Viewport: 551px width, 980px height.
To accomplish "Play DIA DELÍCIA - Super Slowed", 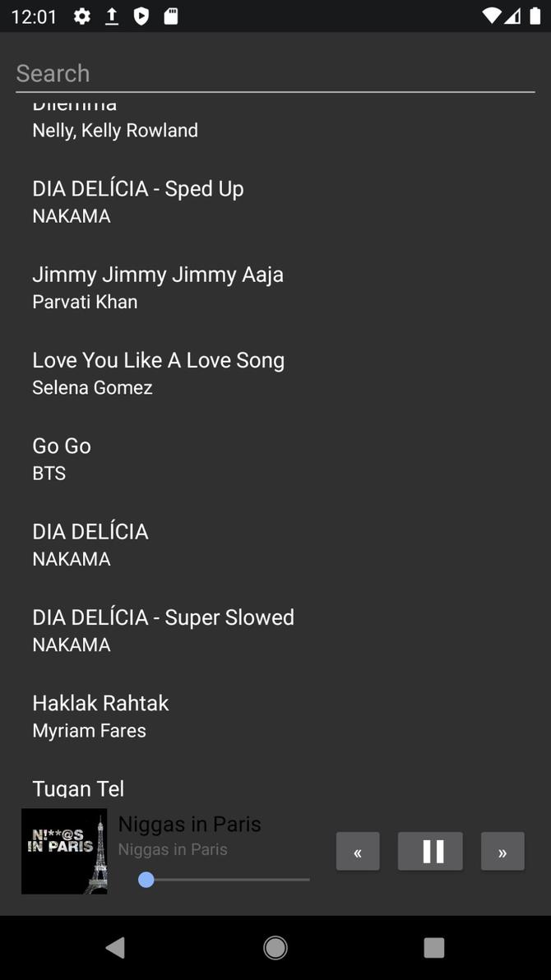I will [163, 630].
